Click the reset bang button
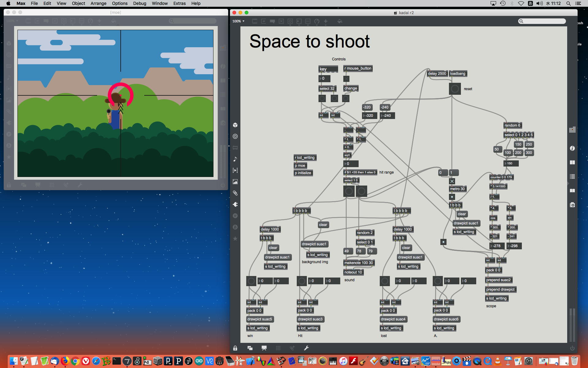This screenshot has height=368, width=588. pyautogui.click(x=455, y=89)
